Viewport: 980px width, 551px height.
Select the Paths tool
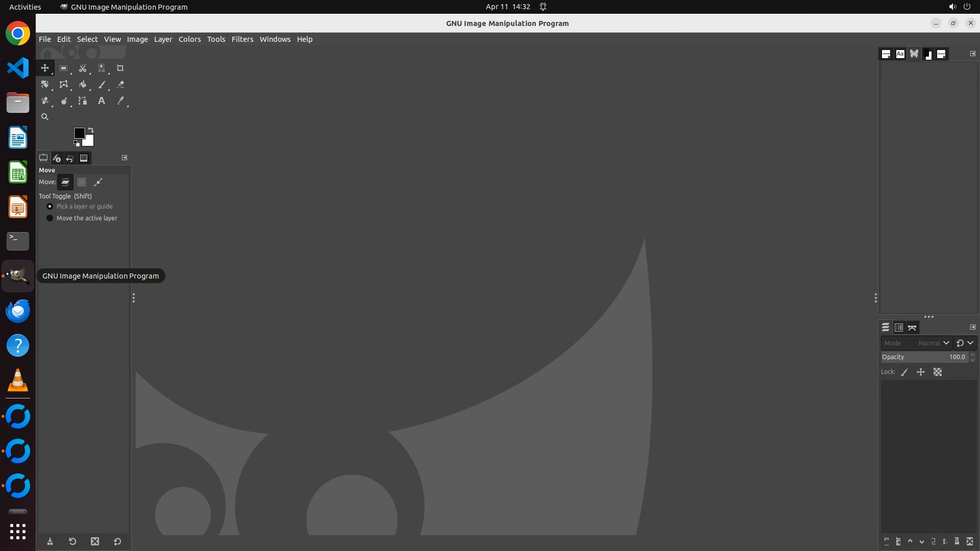[83, 101]
